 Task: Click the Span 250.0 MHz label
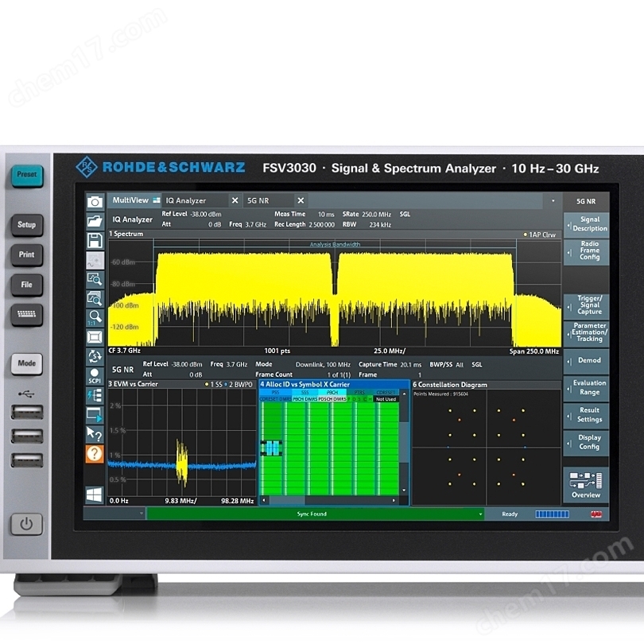534,351
